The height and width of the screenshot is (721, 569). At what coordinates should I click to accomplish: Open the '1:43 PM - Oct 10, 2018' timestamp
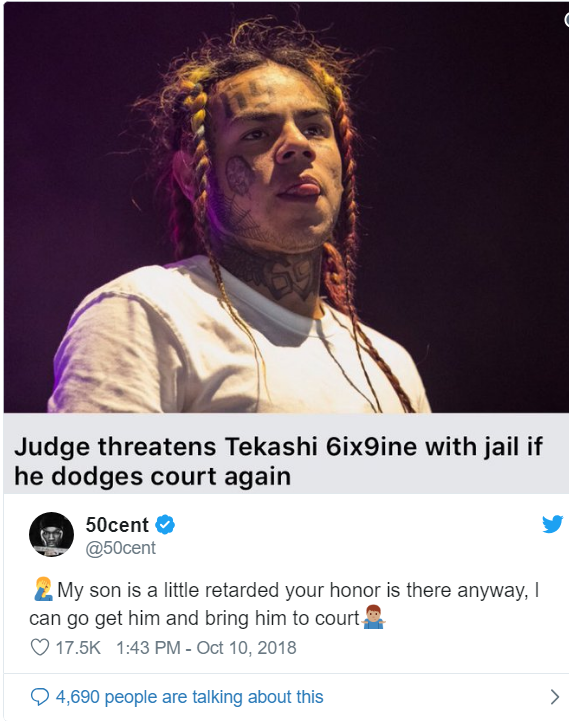[x=206, y=648]
